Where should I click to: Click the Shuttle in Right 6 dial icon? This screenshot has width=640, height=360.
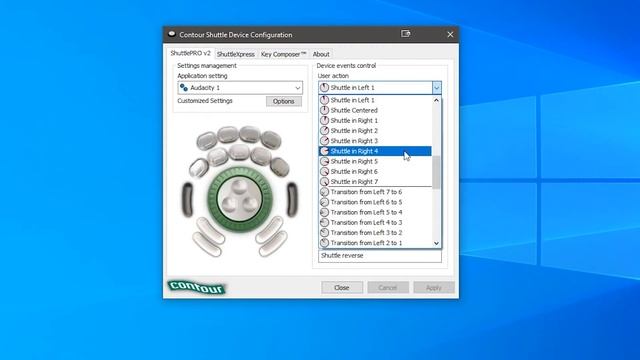coord(324,171)
